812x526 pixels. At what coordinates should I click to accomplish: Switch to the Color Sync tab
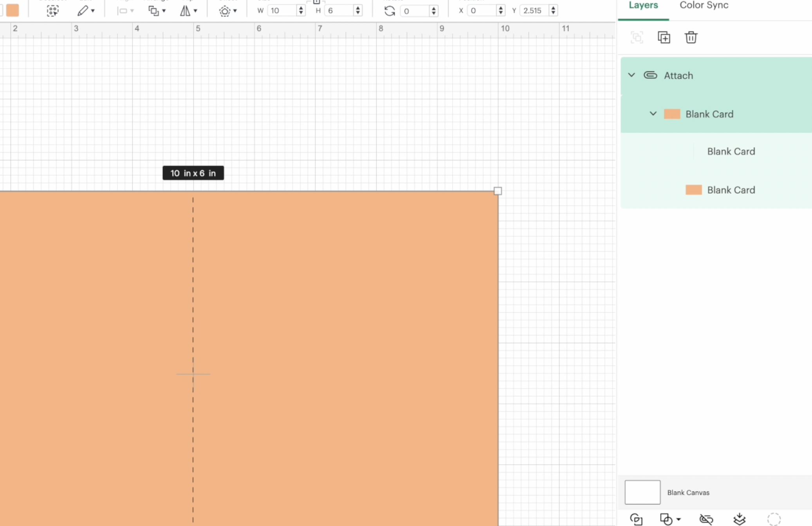coord(704,5)
